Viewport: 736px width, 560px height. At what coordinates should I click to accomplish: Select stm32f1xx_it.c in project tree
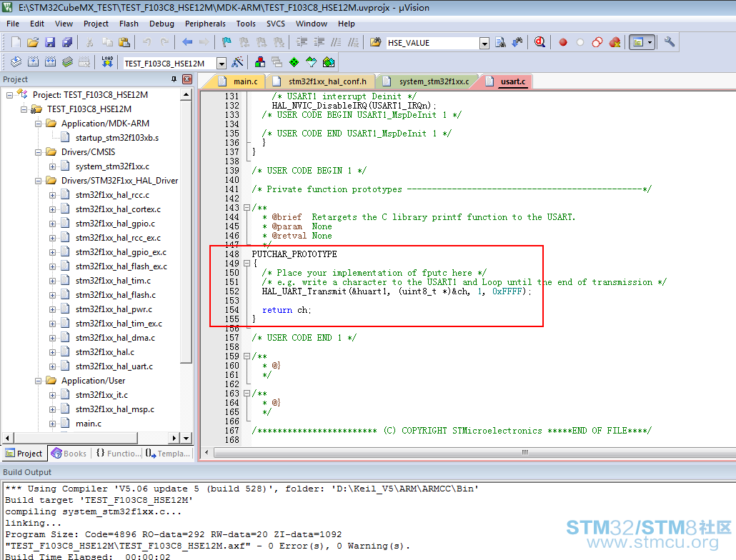point(101,396)
